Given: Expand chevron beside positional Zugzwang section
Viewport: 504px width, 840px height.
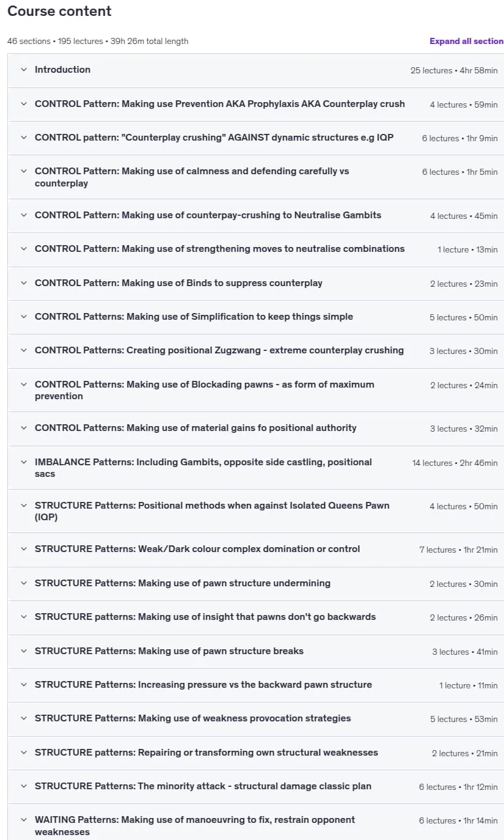Looking at the screenshot, I should tap(24, 350).
